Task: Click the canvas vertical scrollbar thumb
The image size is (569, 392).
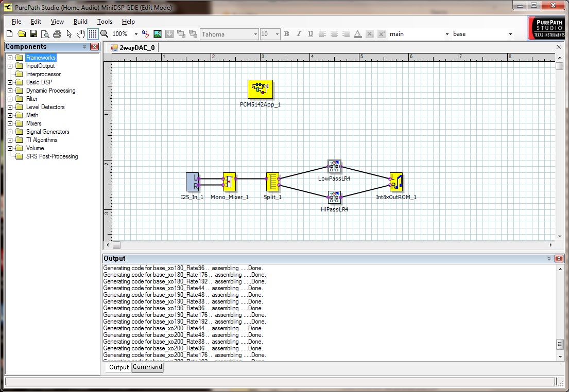Action: point(560,66)
